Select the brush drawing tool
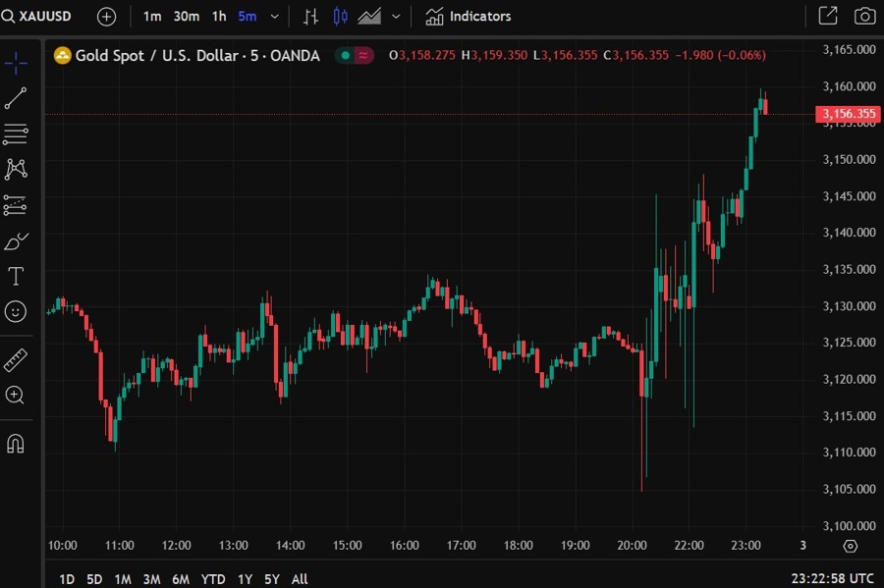The image size is (884, 588). pyautogui.click(x=16, y=241)
